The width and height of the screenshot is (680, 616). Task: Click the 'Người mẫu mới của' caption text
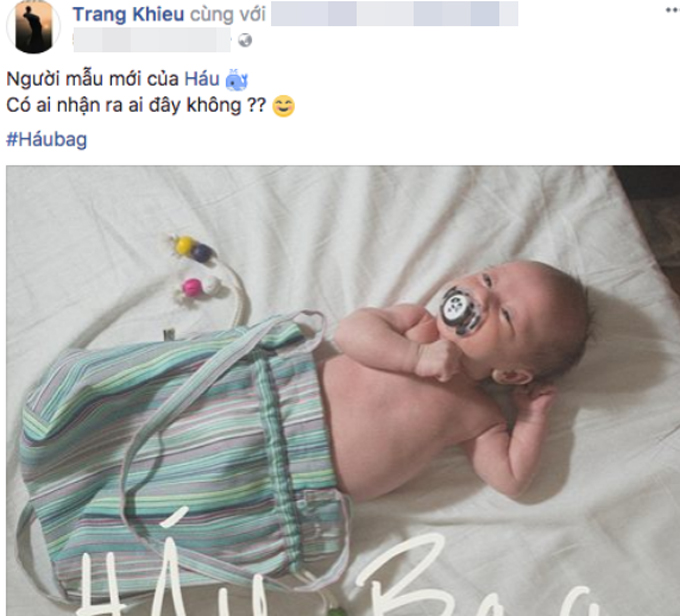(x=92, y=79)
